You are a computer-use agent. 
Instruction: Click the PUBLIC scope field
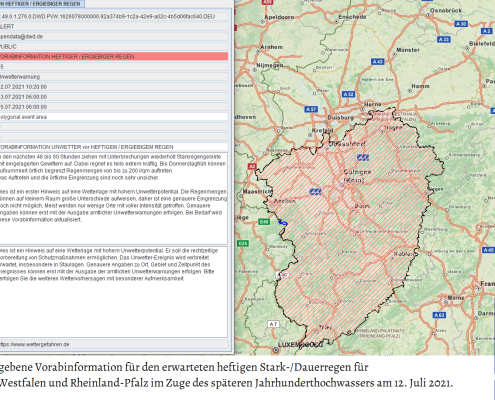(x=114, y=46)
